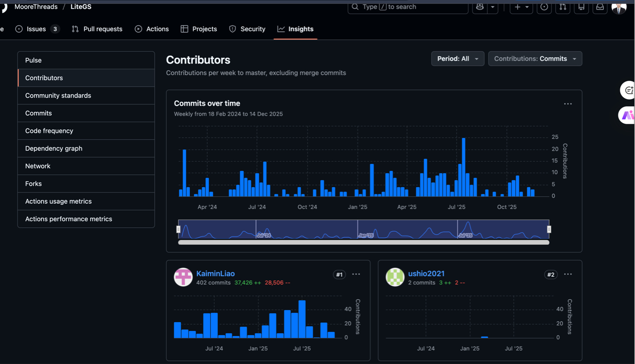635x364 pixels.
Task: Click the left handle of the timeline range slider
Action: click(x=178, y=229)
